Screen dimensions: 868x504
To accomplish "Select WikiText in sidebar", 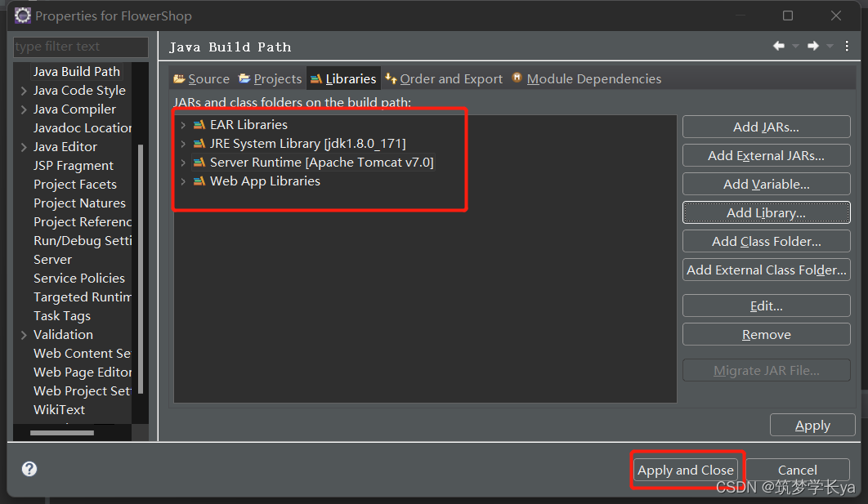I will [x=59, y=411].
